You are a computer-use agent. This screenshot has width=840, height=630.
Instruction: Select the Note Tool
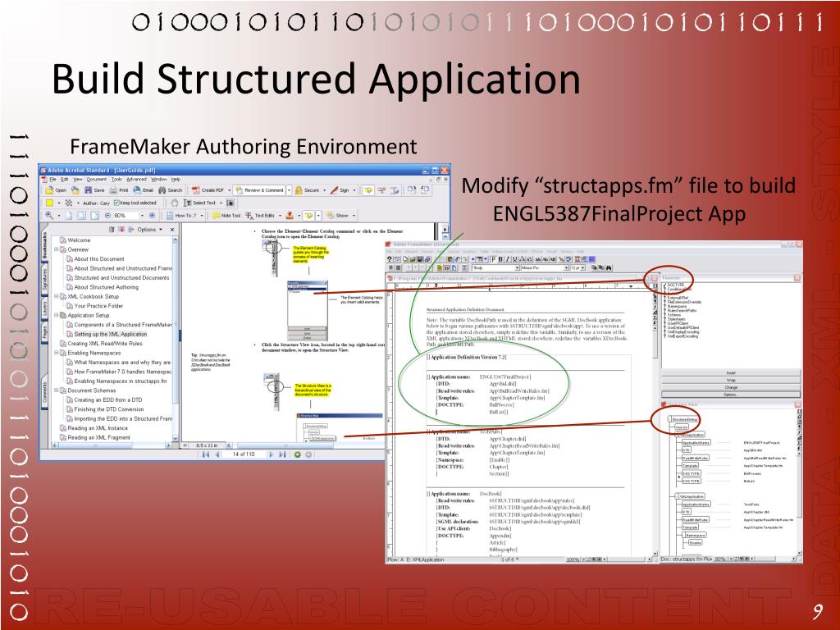click(226, 216)
